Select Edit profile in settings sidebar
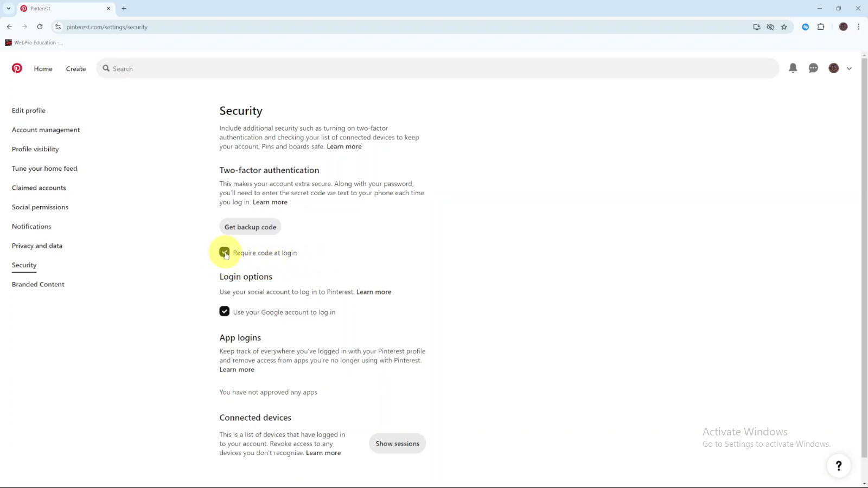Image resolution: width=868 pixels, height=488 pixels. click(29, 111)
